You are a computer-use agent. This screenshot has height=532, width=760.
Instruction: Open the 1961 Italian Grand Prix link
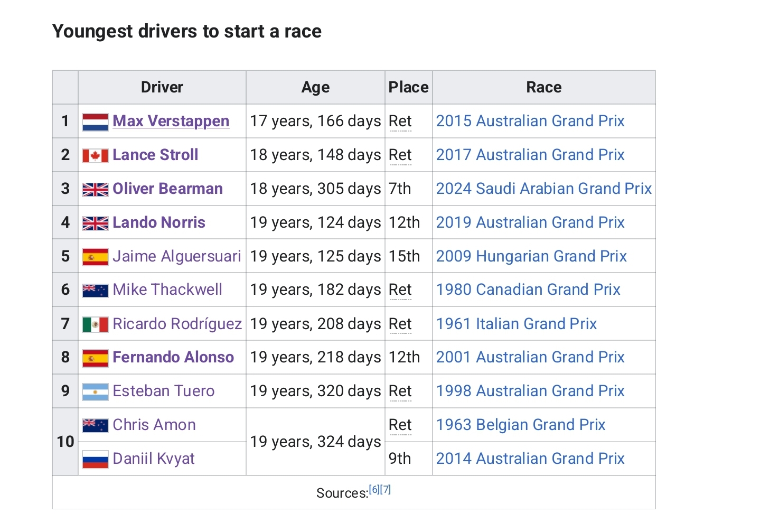click(516, 324)
